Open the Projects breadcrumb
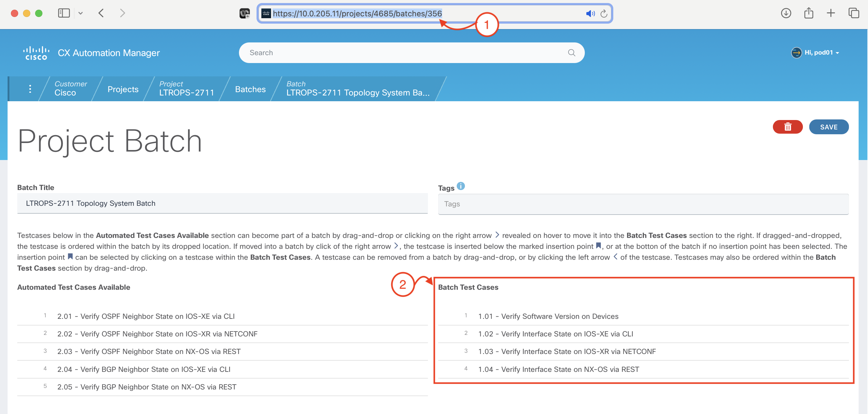 pyautogui.click(x=123, y=89)
